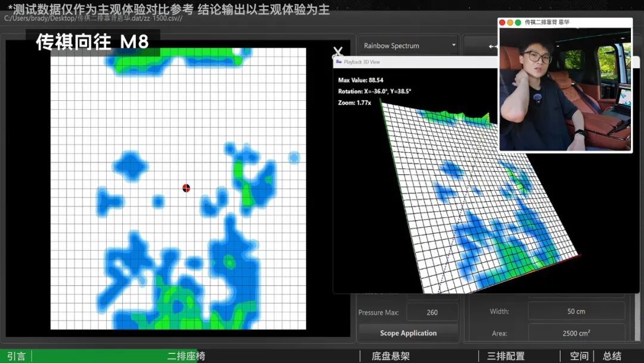Open the 三排配置 chapter

click(x=506, y=356)
